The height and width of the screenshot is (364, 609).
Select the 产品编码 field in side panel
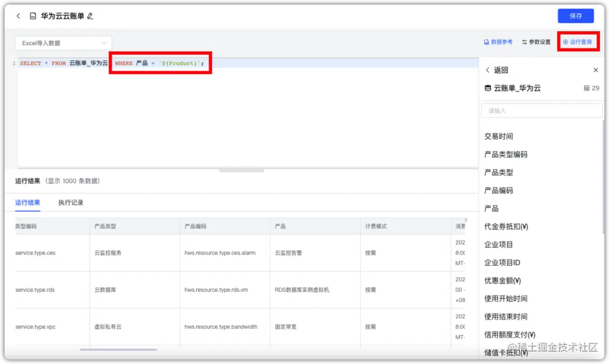pos(498,190)
